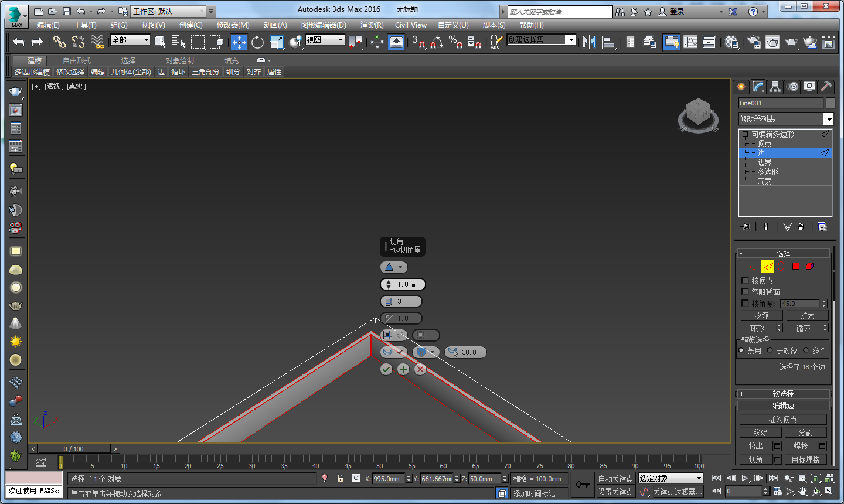Expand the 软选择 rollout
Viewport: 844px width, 504px height.
point(783,394)
